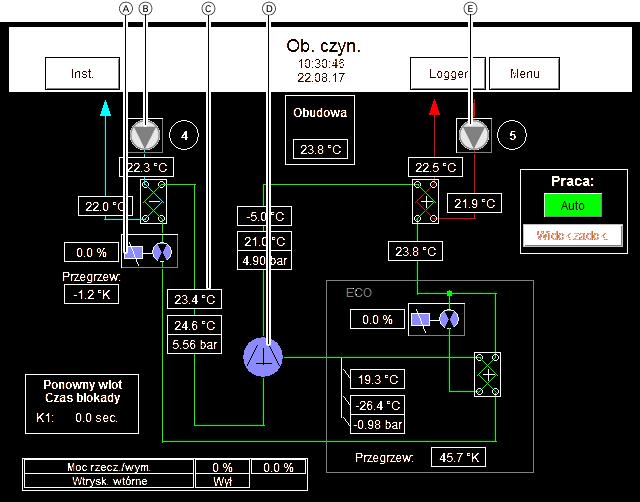Screen dimensions: 640x502
Task: Select the 22.5 °C reading below red arrow
Action: 436,167
